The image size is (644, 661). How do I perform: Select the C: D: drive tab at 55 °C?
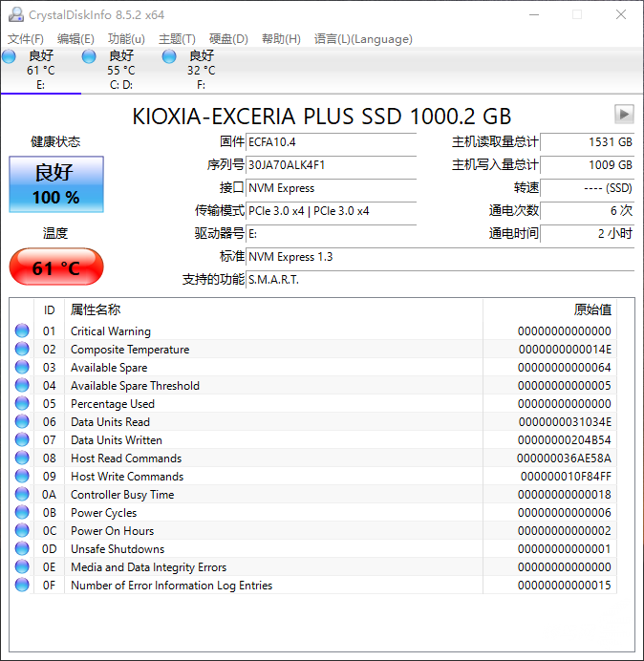(121, 70)
